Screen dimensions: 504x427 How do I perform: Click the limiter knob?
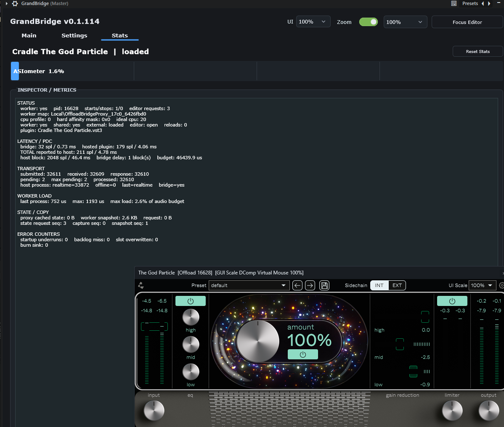pos(452,411)
